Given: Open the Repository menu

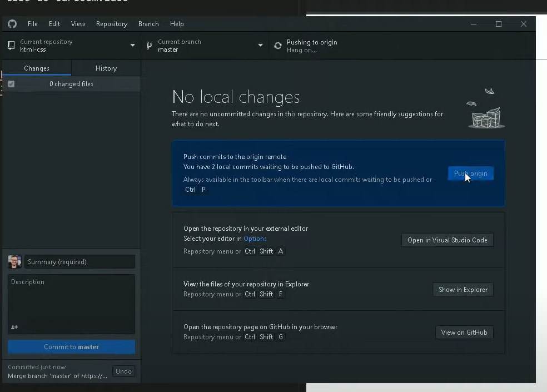Looking at the screenshot, I should [x=112, y=24].
